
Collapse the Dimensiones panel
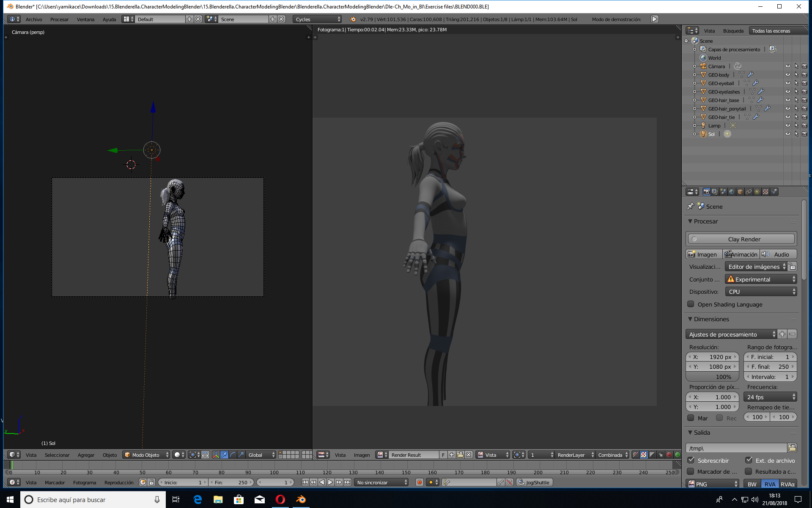pos(711,319)
